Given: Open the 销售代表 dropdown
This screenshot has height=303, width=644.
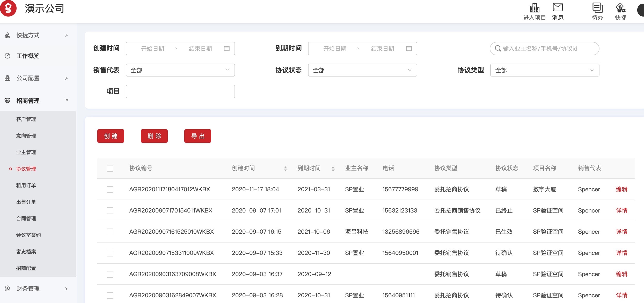Looking at the screenshot, I should 180,70.
